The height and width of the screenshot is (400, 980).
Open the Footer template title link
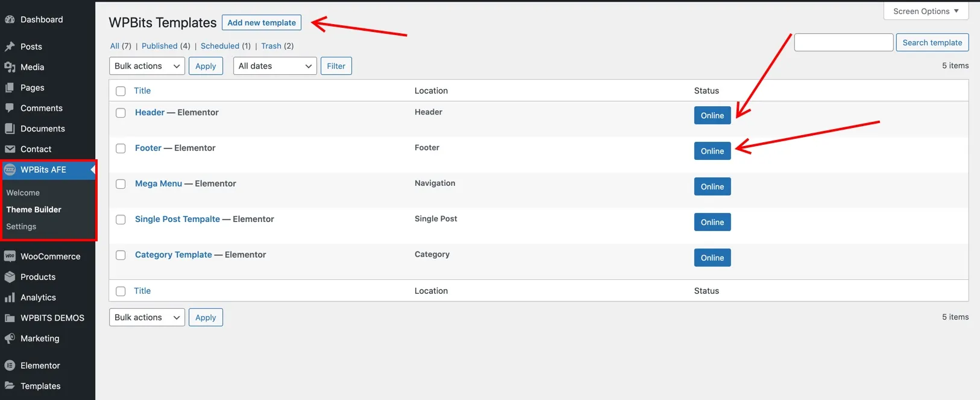click(x=148, y=148)
